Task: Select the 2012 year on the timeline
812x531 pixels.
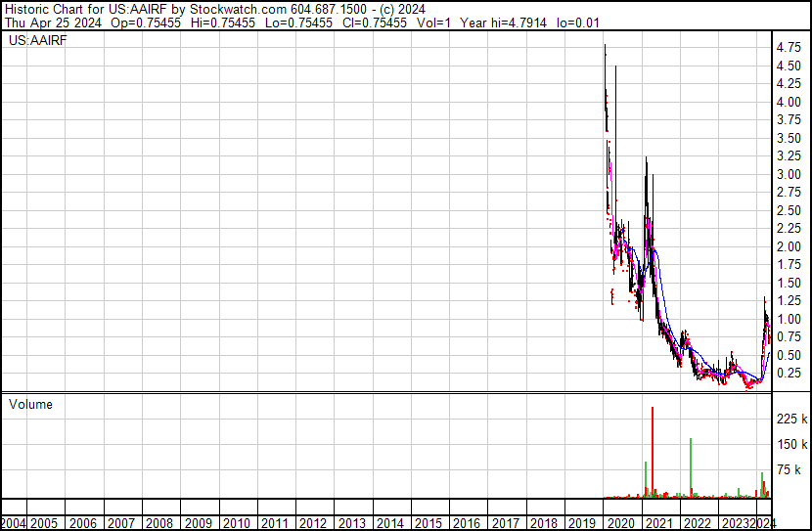Action: [312, 523]
